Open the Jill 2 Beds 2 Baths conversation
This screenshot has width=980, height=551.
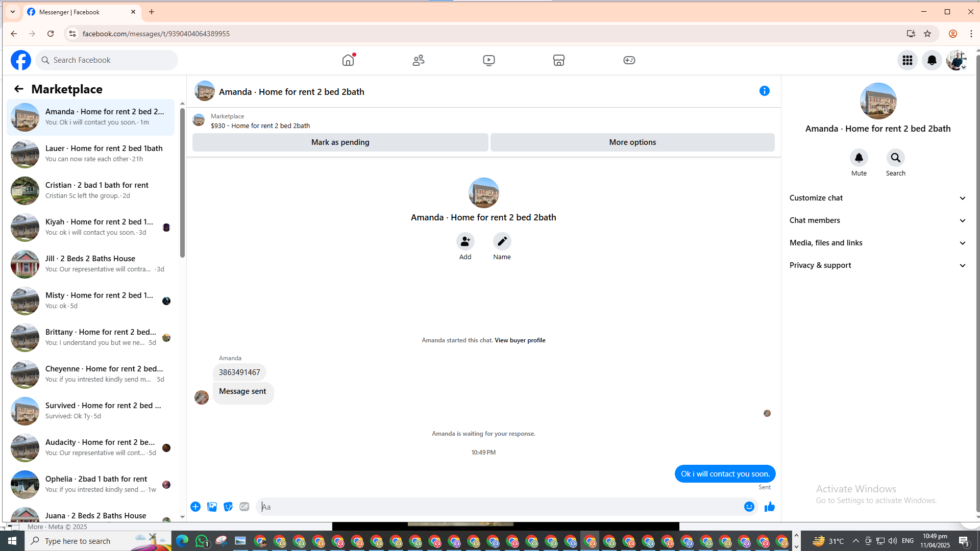coord(90,264)
